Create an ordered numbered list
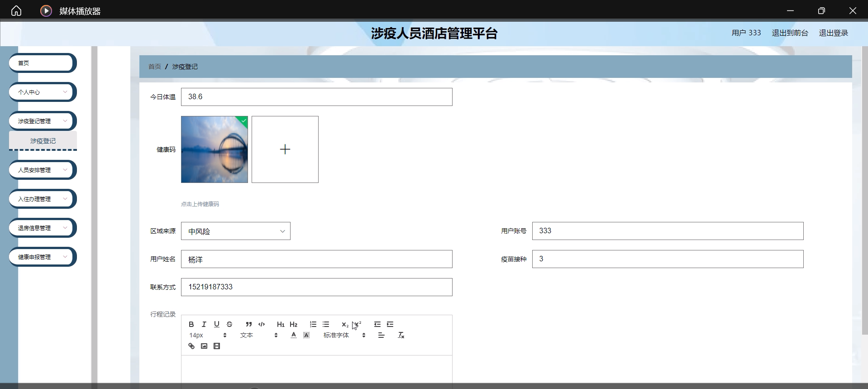The width and height of the screenshot is (868, 389). point(313,324)
